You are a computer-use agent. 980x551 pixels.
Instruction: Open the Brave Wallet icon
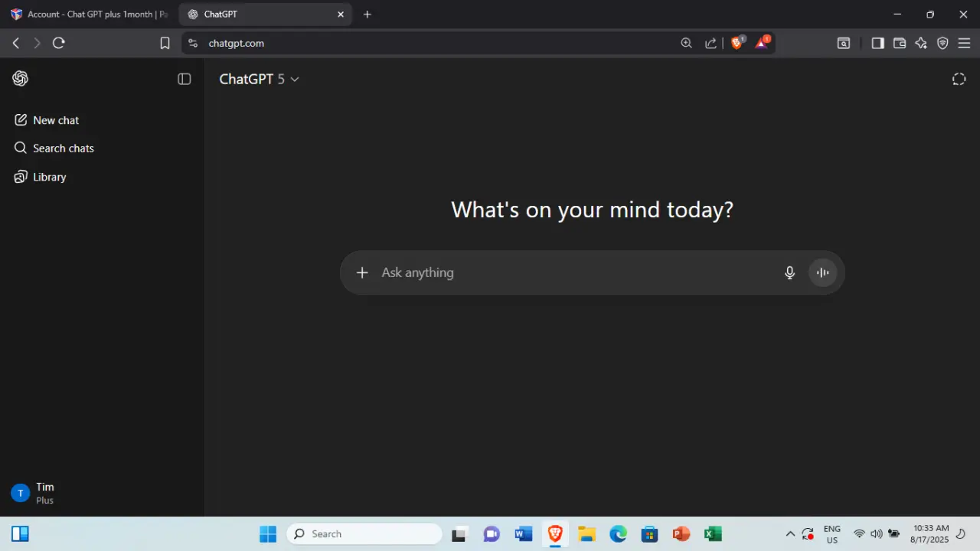click(900, 44)
